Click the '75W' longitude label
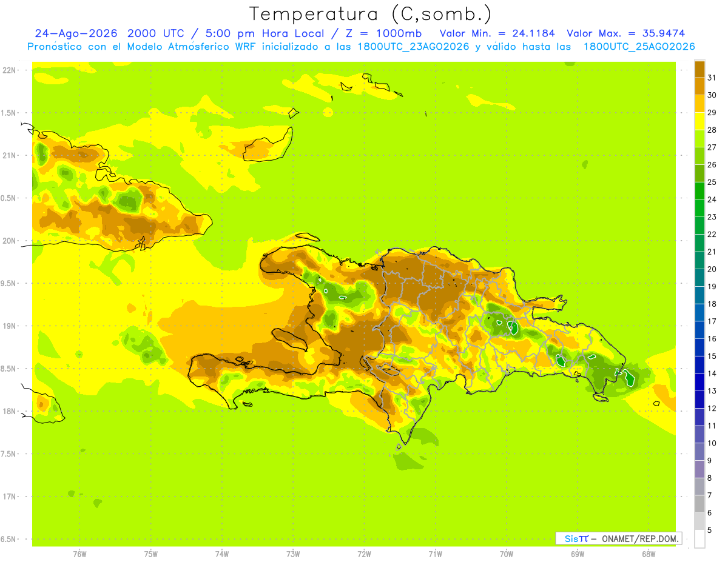The width and height of the screenshot is (728, 562). [150, 554]
